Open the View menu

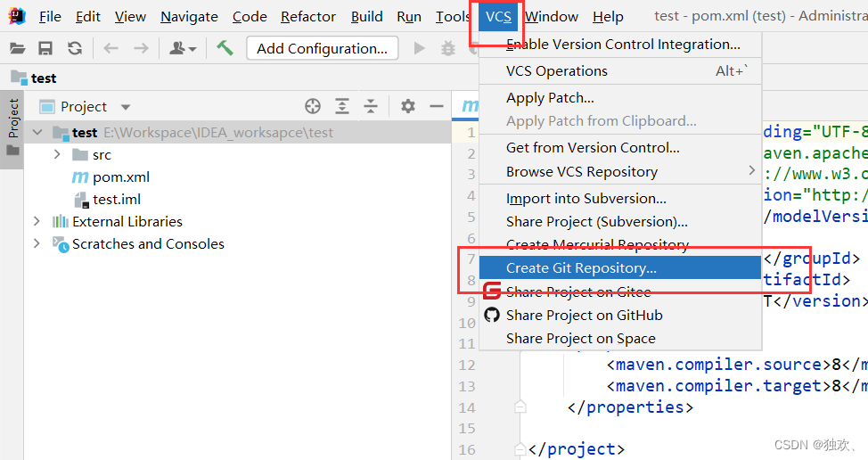pyautogui.click(x=130, y=17)
